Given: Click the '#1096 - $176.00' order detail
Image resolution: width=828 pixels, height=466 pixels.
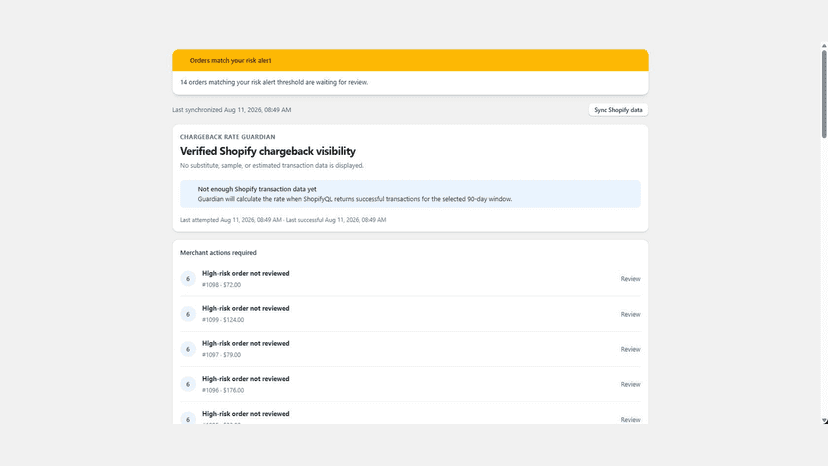Looking at the screenshot, I should click(223, 390).
